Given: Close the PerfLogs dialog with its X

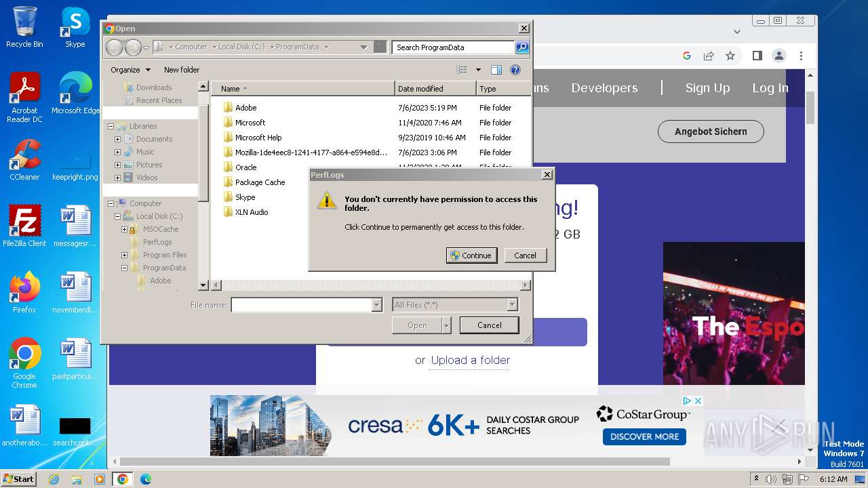Looking at the screenshot, I should coord(547,175).
